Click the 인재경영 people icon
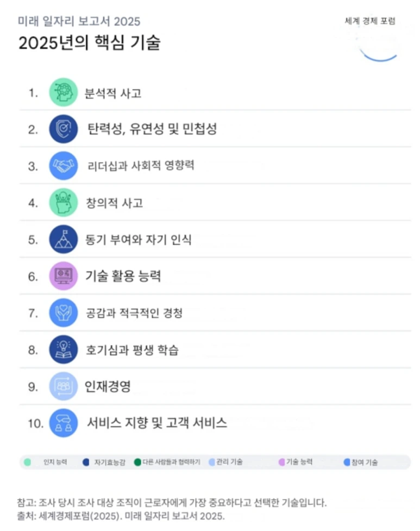 [64, 386]
